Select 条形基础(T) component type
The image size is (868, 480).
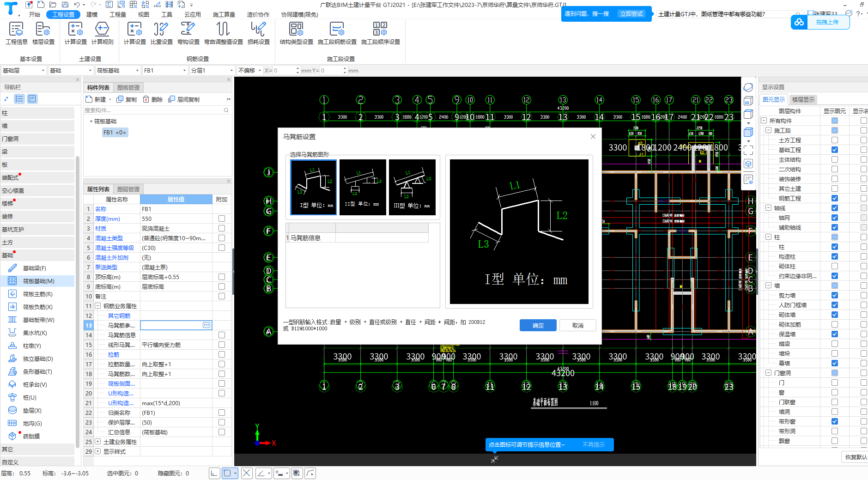pyautogui.click(x=37, y=371)
